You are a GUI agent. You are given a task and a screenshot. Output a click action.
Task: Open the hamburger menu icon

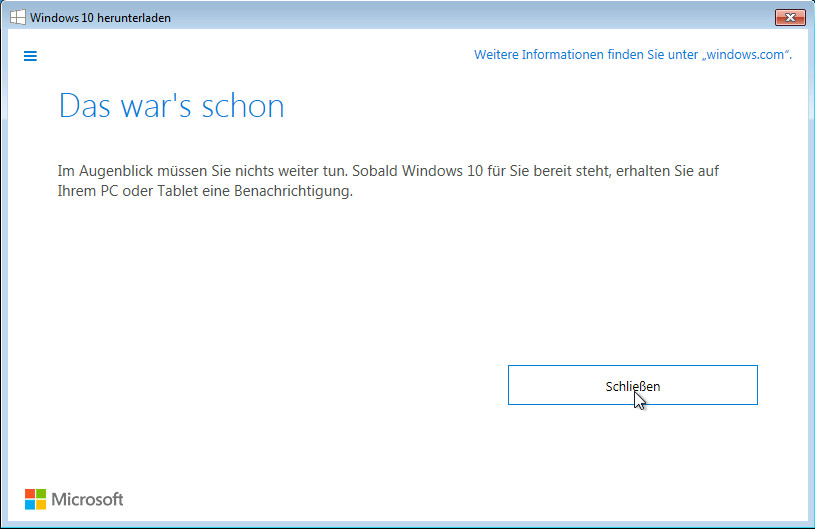(30, 56)
